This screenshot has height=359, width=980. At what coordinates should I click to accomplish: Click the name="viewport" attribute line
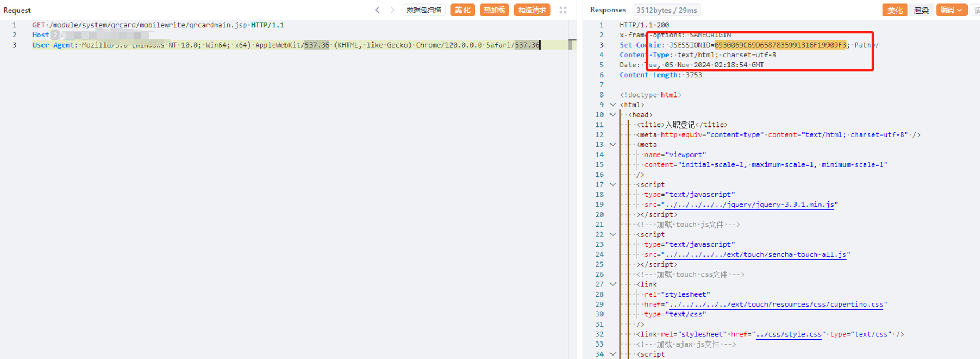(675, 155)
